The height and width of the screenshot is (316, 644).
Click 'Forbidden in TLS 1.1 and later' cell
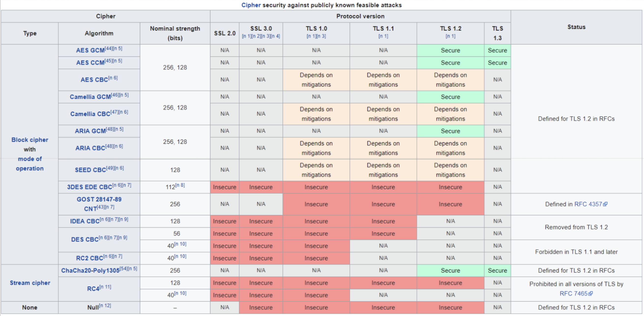[576, 252]
